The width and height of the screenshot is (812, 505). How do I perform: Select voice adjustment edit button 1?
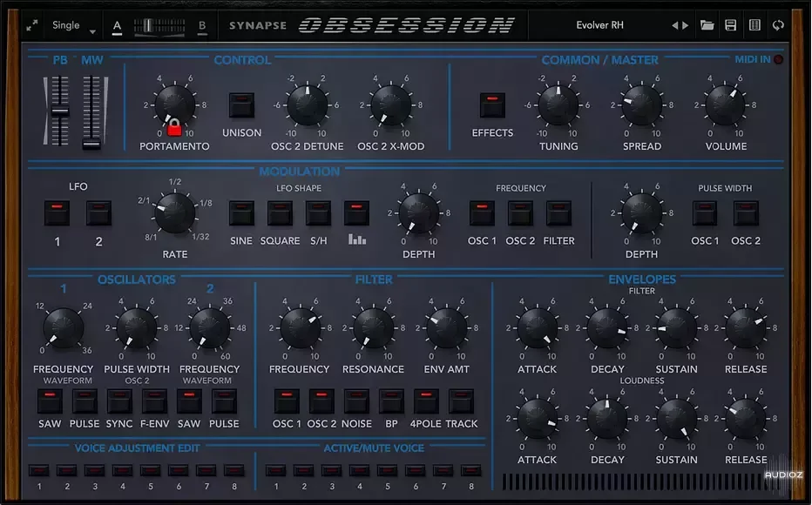[39, 470]
